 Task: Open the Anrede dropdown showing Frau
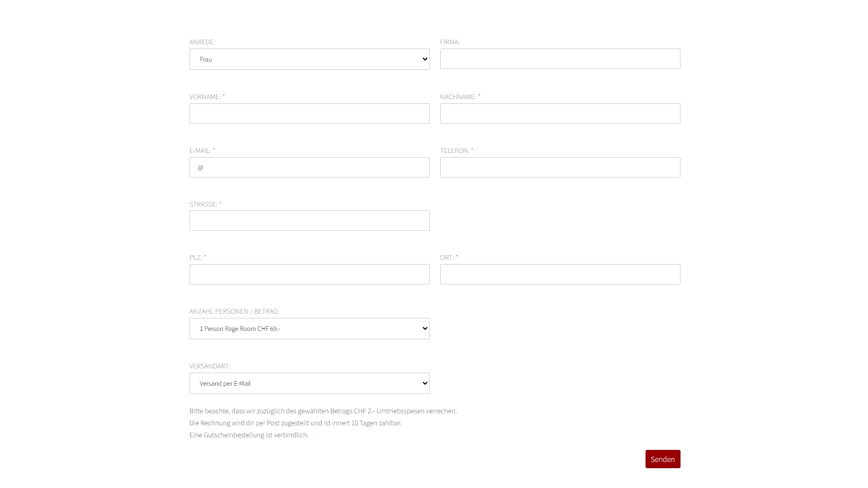click(309, 59)
